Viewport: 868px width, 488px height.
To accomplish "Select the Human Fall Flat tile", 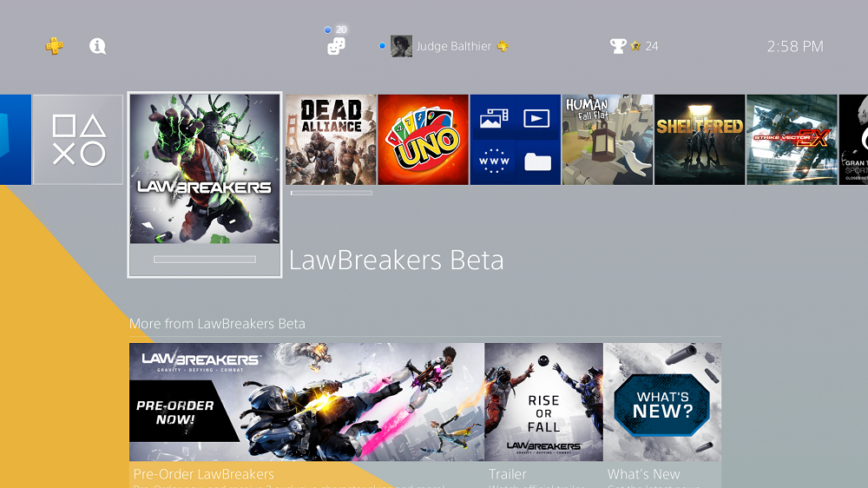I will [608, 140].
